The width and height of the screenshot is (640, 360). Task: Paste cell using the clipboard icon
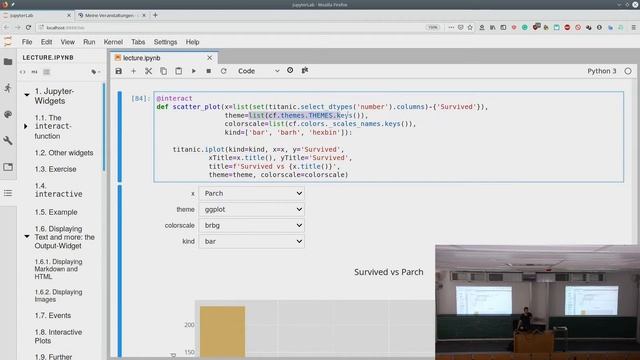[178, 71]
